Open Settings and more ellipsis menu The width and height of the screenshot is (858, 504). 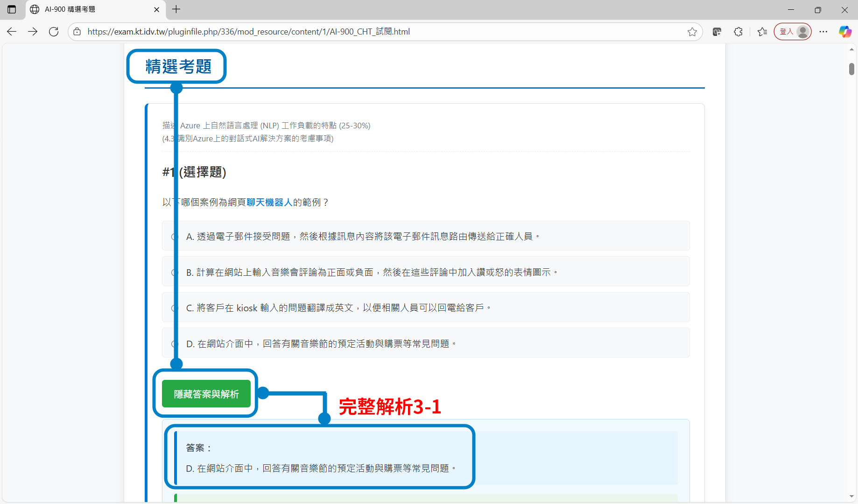[823, 32]
